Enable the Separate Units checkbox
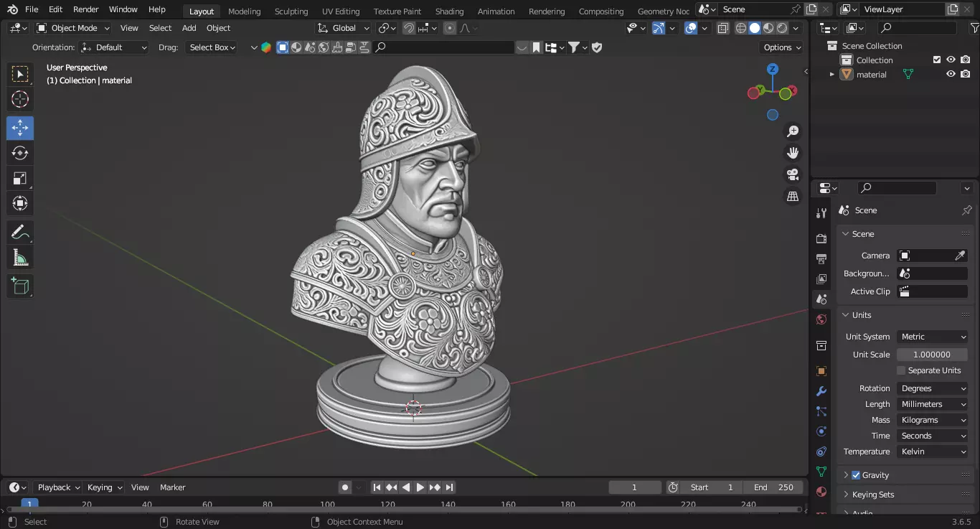The image size is (980, 529). (901, 370)
